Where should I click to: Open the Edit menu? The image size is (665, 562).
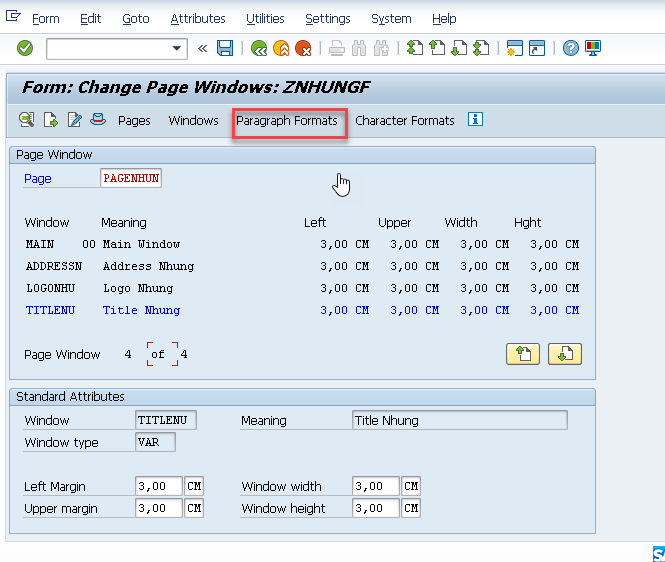point(90,19)
